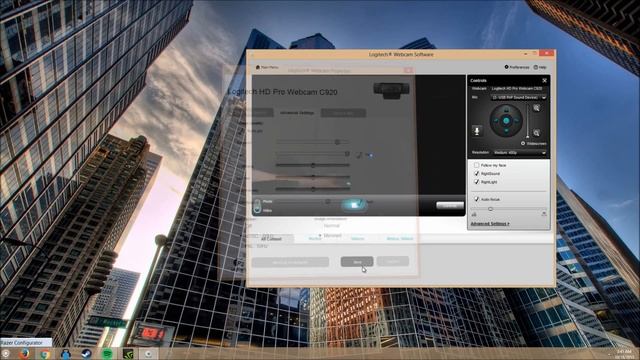Viewport: 640px width, 360px height.
Task: Open the Advanced Settings link in Controls
Action: tap(490, 224)
